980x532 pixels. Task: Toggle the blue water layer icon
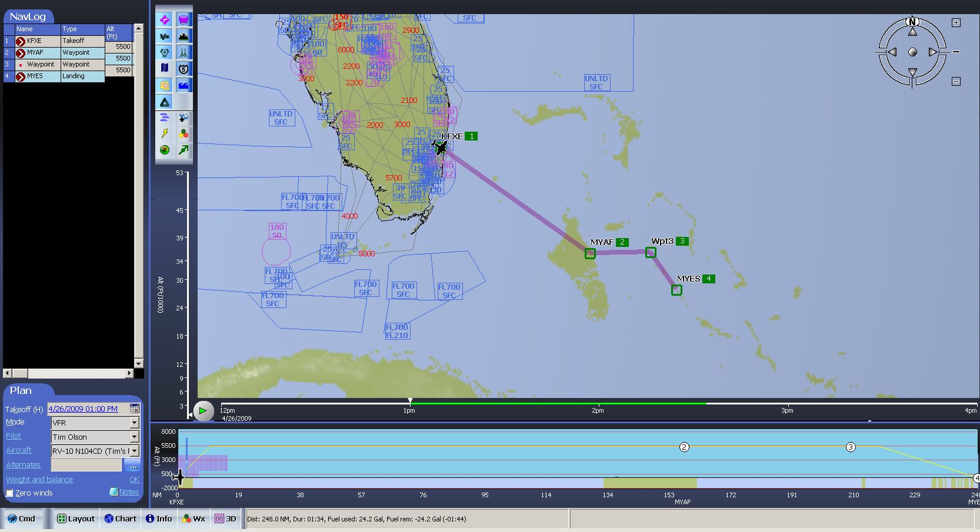[x=184, y=85]
